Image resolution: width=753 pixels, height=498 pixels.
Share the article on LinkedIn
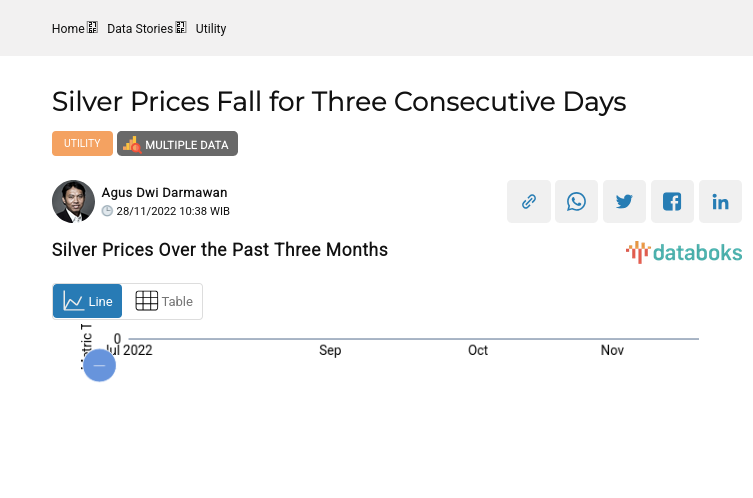coord(720,202)
